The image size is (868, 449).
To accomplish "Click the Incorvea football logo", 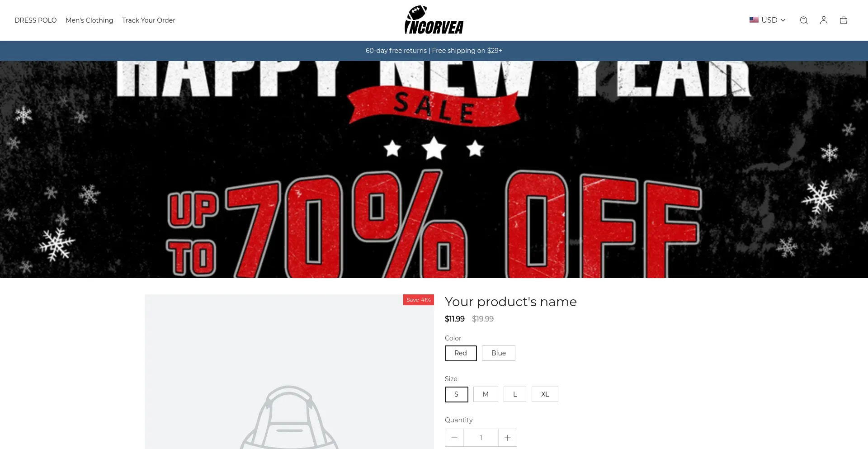I will point(434,20).
